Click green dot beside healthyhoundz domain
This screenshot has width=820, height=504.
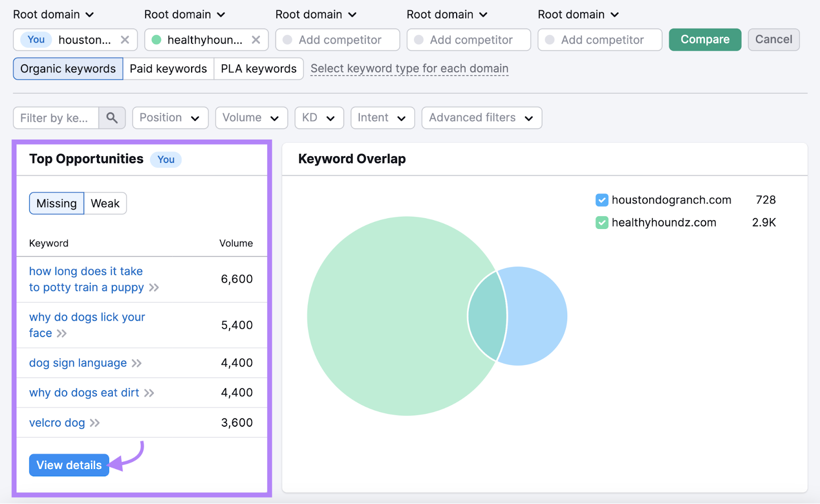(x=157, y=40)
